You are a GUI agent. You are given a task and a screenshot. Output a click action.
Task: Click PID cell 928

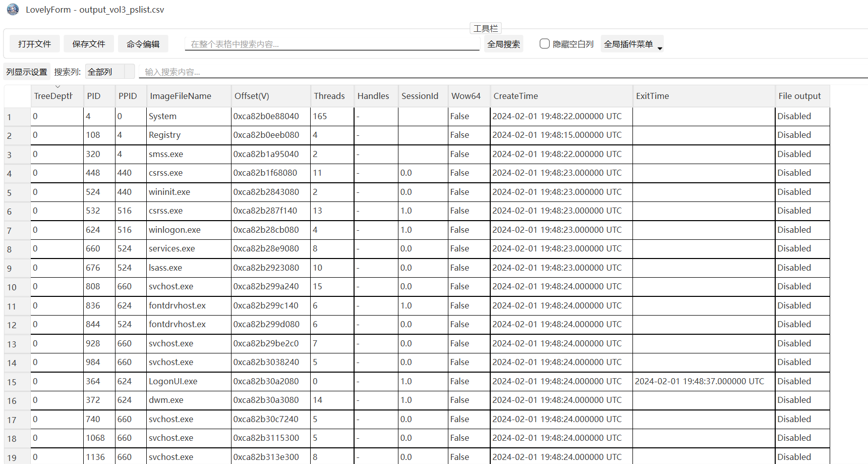99,343
